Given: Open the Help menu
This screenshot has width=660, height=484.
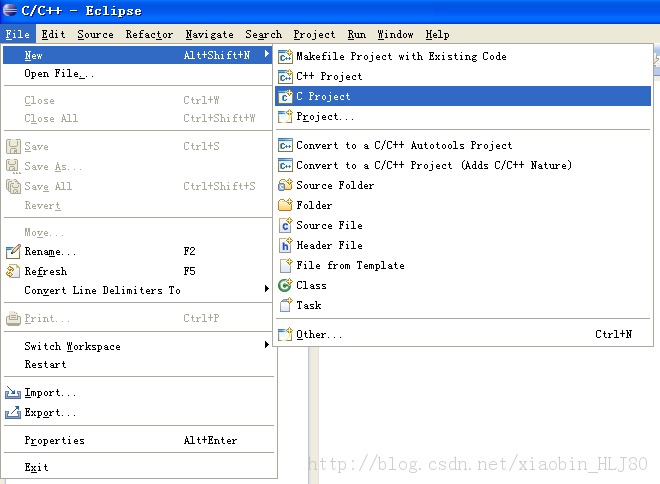Looking at the screenshot, I should (x=437, y=35).
